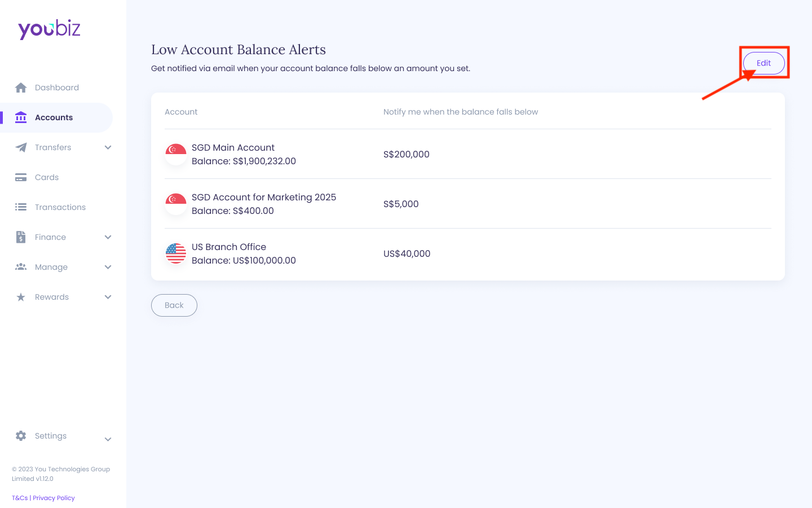Click the US flag beside US Branch Office

pos(175,253)
